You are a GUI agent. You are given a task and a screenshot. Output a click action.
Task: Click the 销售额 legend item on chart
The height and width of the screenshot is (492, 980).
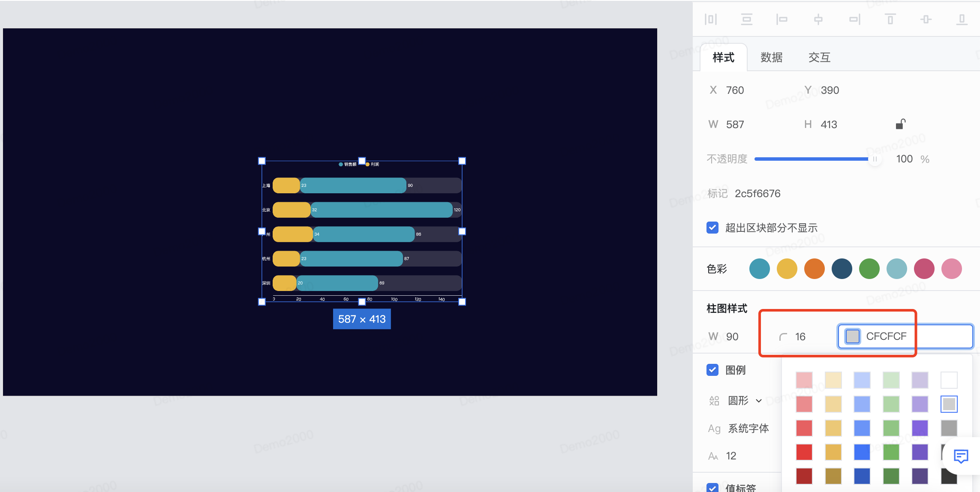click(348, 164)
